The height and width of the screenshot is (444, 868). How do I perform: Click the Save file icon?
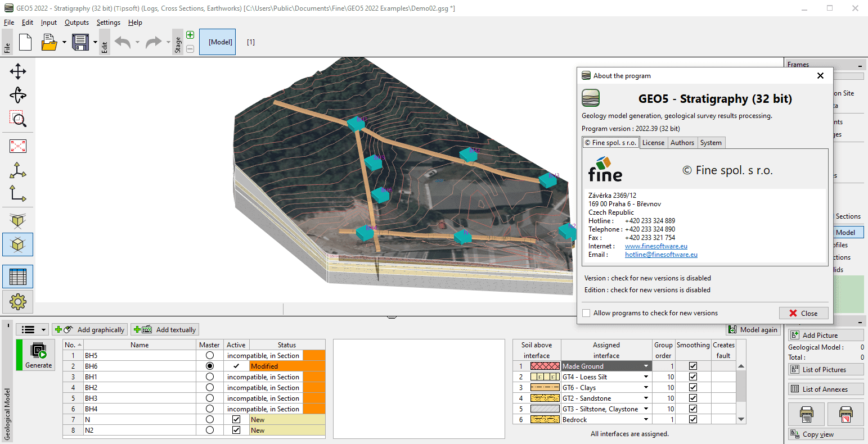[80, 42]
